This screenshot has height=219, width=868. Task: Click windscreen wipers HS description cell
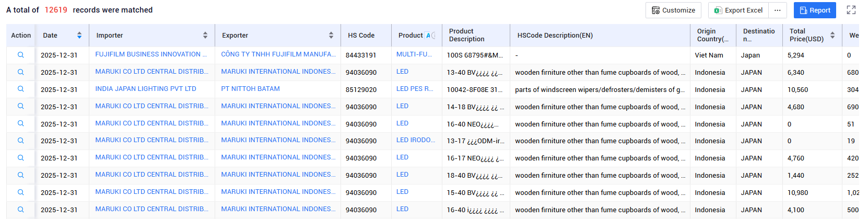click(600, 90)
